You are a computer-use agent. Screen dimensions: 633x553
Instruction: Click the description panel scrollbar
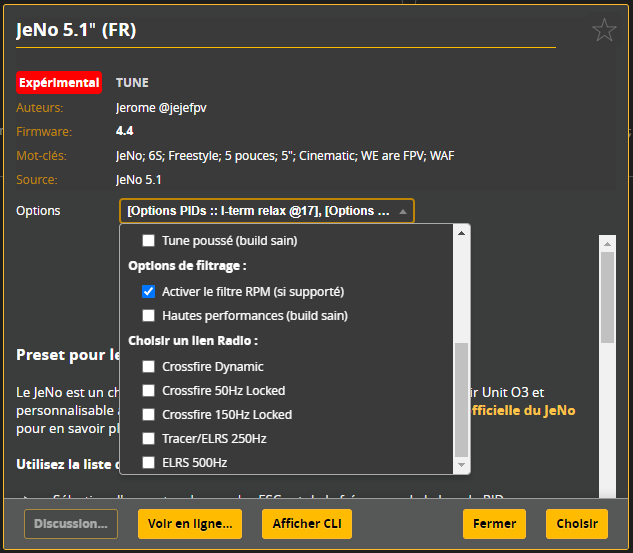point(607,300)
